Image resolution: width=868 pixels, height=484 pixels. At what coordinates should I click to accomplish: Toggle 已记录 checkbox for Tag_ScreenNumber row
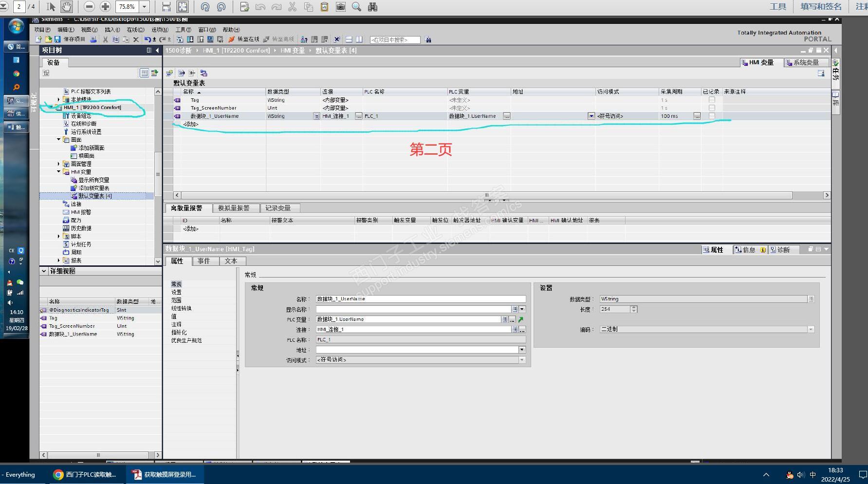712,108
